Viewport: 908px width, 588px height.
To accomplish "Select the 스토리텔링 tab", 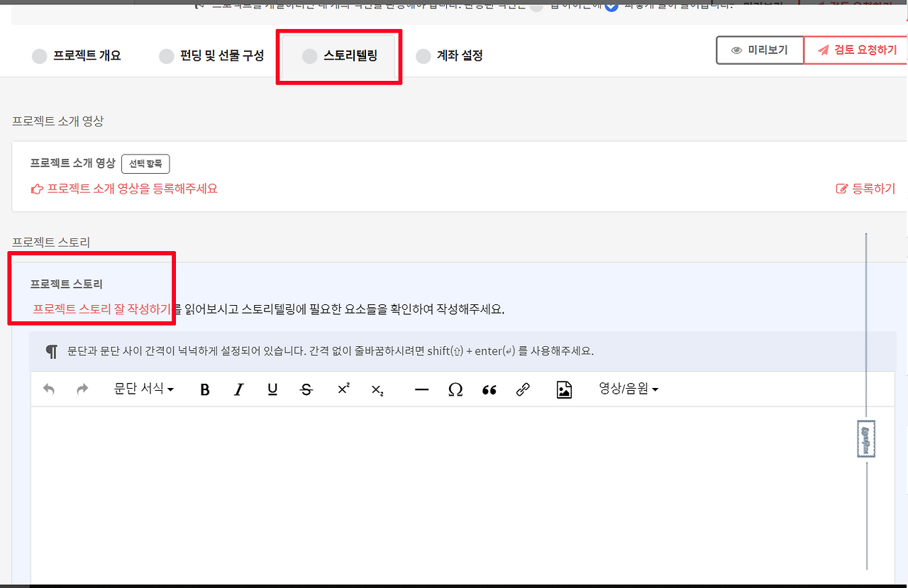I will click(x=339, y=57).
